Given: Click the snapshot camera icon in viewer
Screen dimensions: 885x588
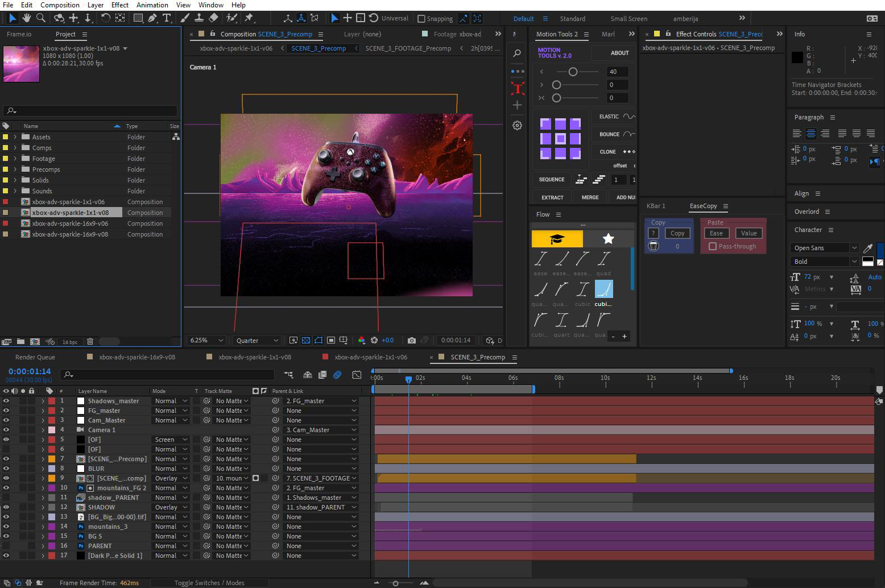Looking at the screenshot, I should (412, 340).
